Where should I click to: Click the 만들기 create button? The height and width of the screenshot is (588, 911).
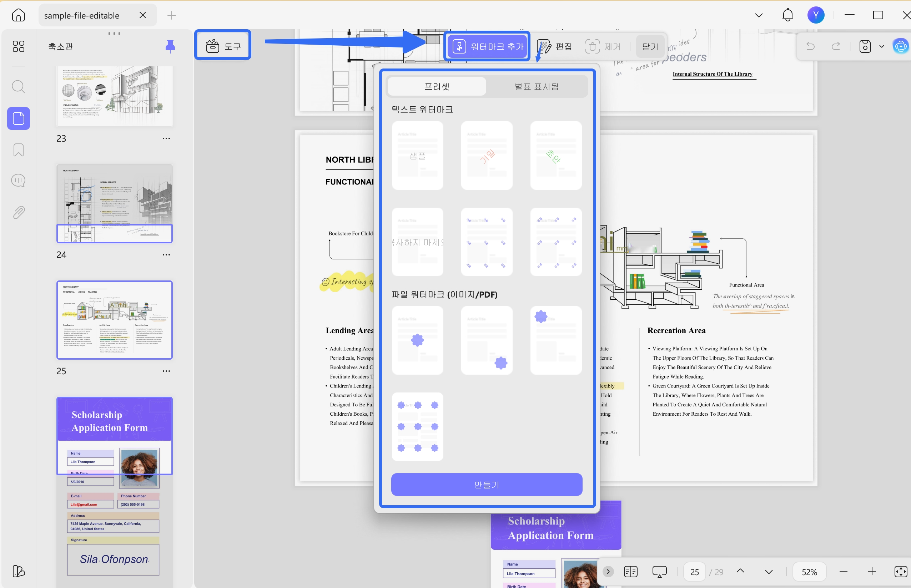click(487, 485)
